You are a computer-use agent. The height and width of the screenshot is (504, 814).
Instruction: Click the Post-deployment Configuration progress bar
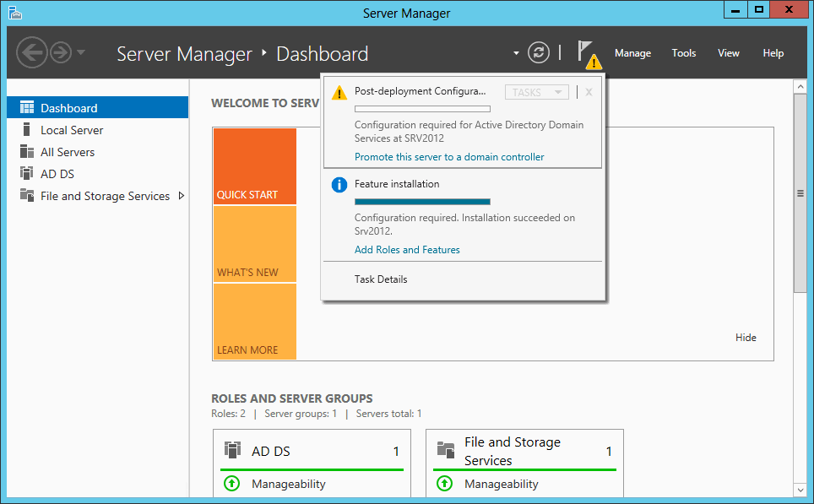click(422, 109)
